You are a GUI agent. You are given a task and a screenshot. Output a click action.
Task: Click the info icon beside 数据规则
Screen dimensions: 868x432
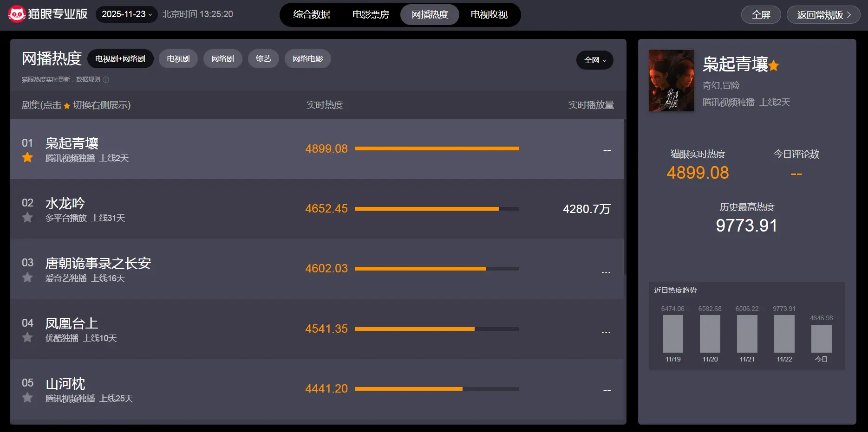click(x=106, y=80)
